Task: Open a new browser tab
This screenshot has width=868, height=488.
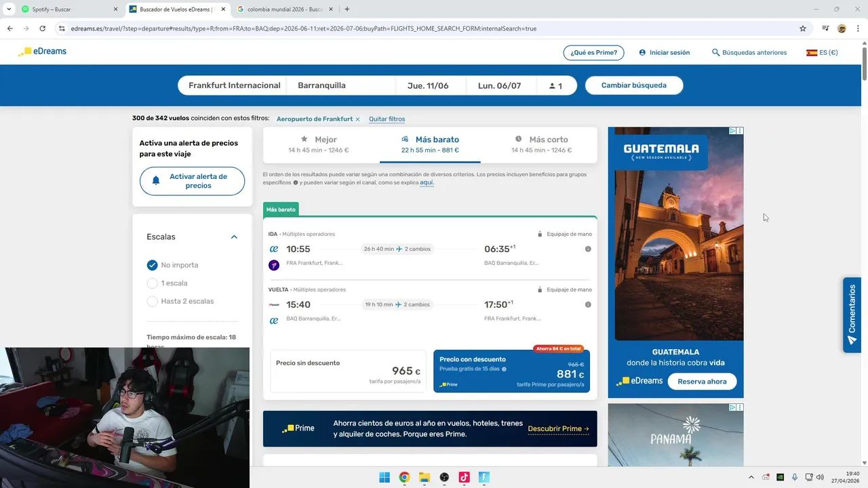Action: point(347,9)
